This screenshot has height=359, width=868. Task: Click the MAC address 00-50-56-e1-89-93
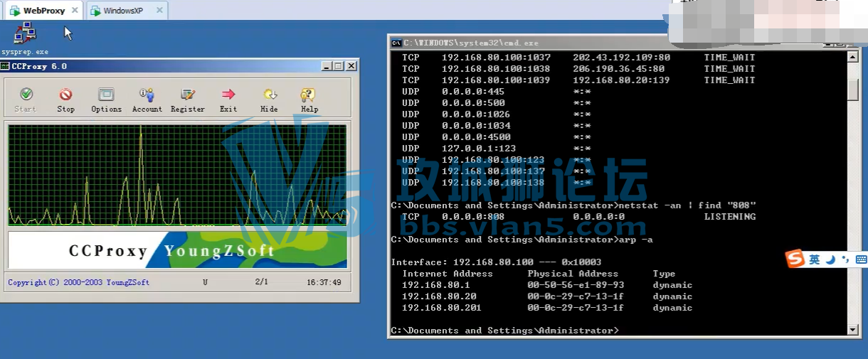tap(576, 285)
